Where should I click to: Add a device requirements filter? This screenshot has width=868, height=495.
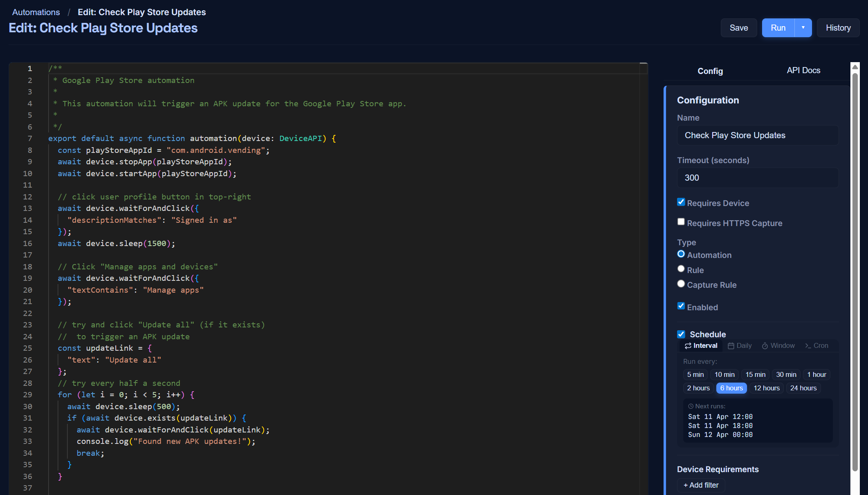click(x=701, y=485)
